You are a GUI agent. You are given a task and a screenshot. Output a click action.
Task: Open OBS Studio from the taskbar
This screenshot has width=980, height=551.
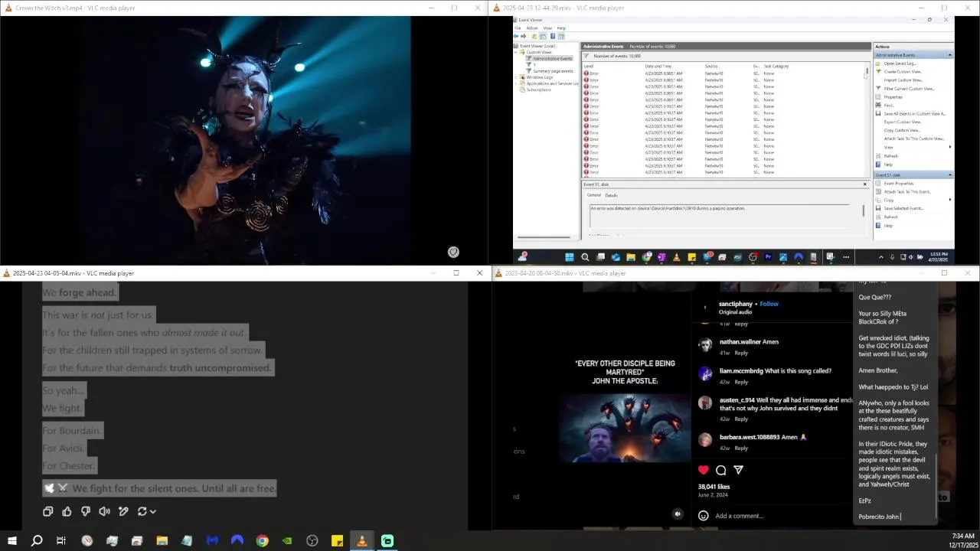point(312,541)
